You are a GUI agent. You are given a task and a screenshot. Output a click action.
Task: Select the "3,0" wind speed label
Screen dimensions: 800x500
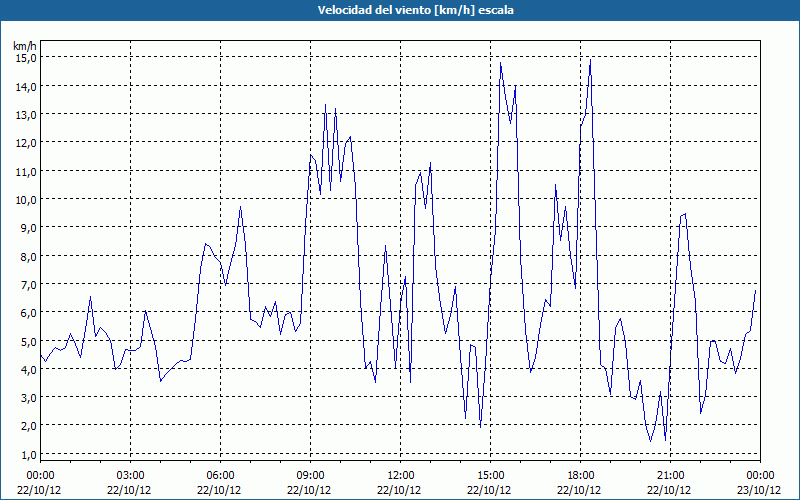[29, 398]
